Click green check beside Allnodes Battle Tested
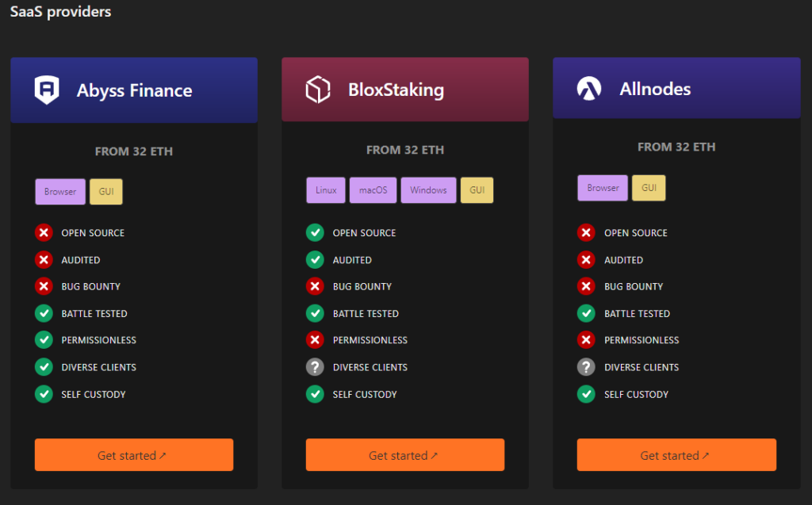 (586, 313)
